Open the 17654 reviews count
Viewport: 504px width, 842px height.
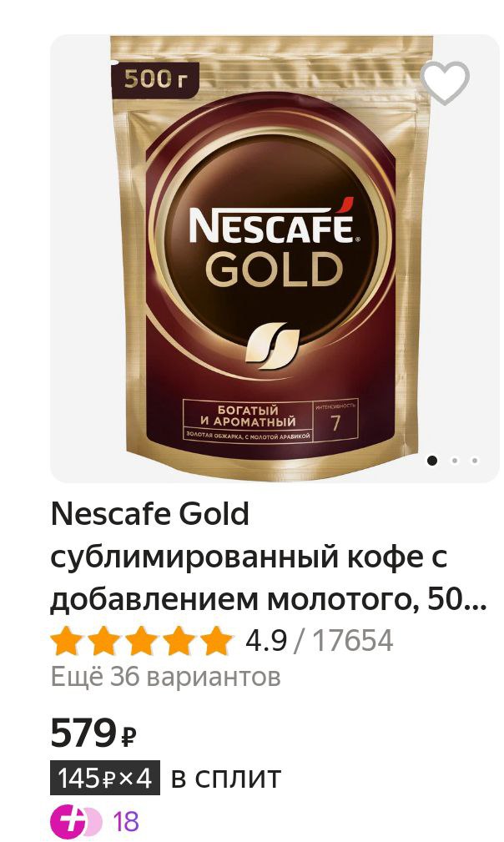click(x=353, y=641)
